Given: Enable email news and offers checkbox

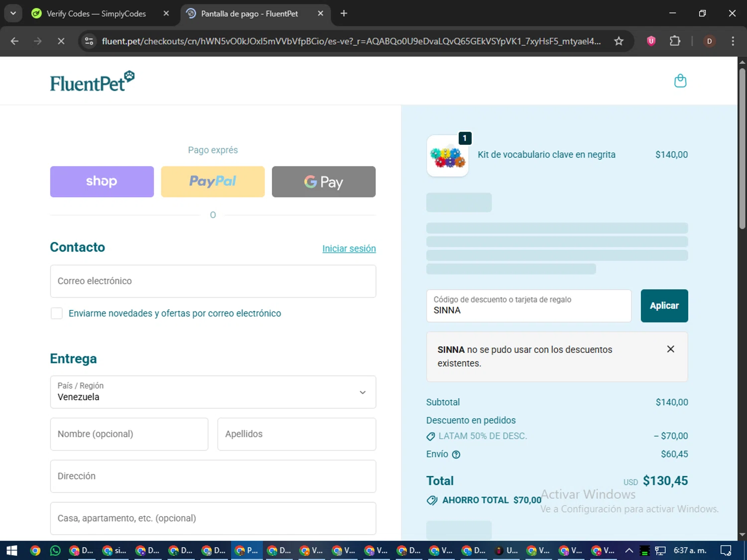Looking at the screenshot, I should [57, 313].
